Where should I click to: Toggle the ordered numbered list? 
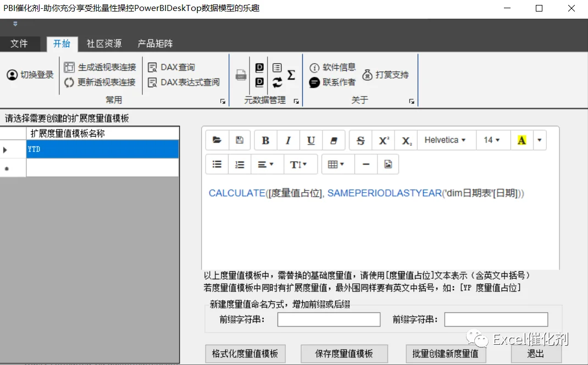click(240, 164)
